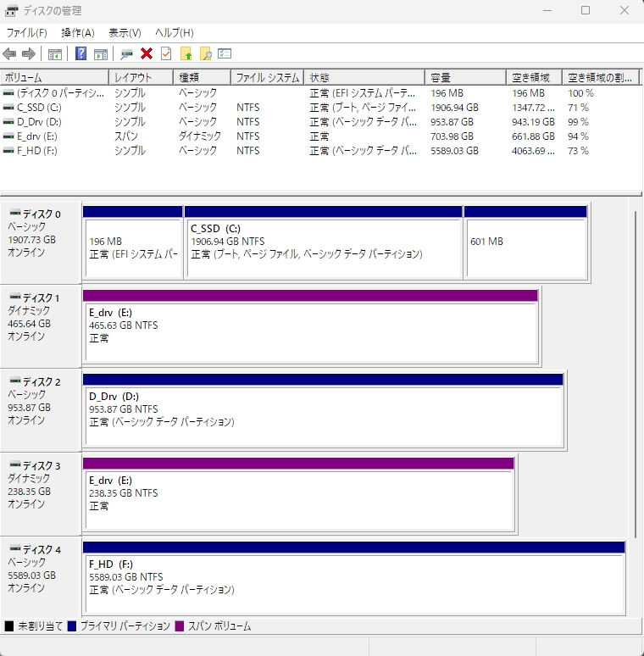Click the disk icon beside ディスク 2 label
Screen dimensions: 644x656
click(x=15, y=381)
